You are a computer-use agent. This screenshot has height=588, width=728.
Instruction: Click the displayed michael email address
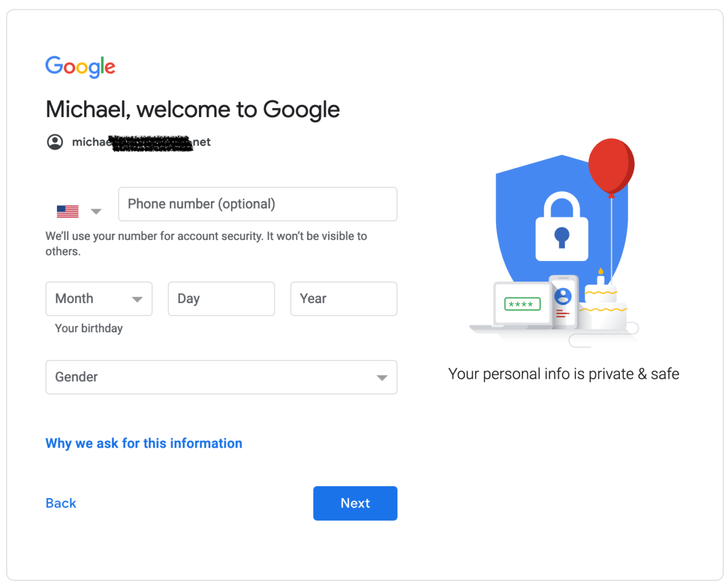click(141, 142)
